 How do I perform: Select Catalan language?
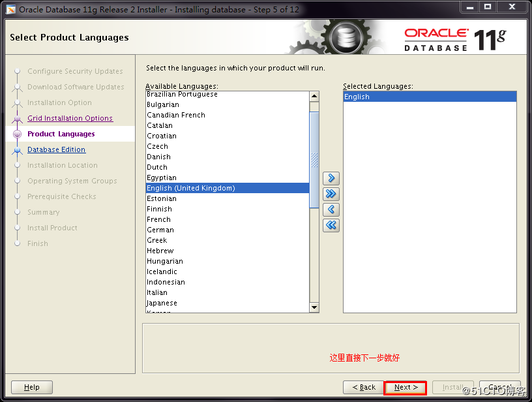click(x=228, y=125)
